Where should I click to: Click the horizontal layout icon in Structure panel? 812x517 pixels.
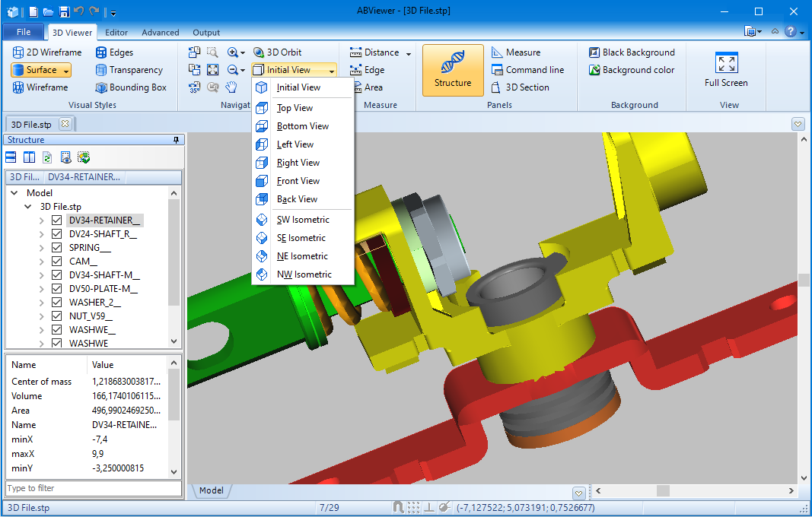point(11,157)
